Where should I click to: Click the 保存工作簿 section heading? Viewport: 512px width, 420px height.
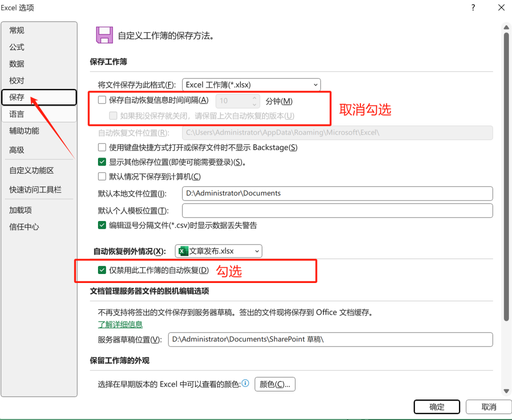(108, 61)
